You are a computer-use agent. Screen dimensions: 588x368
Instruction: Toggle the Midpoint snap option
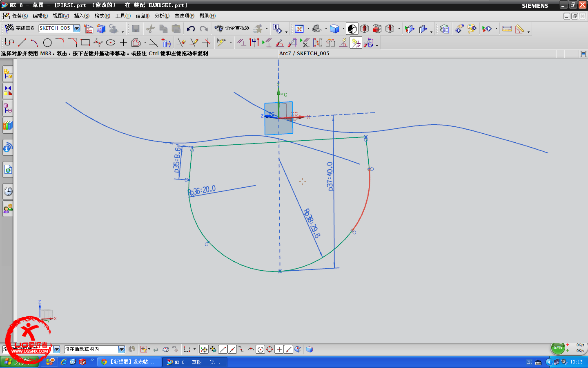[x=232, y=349]
